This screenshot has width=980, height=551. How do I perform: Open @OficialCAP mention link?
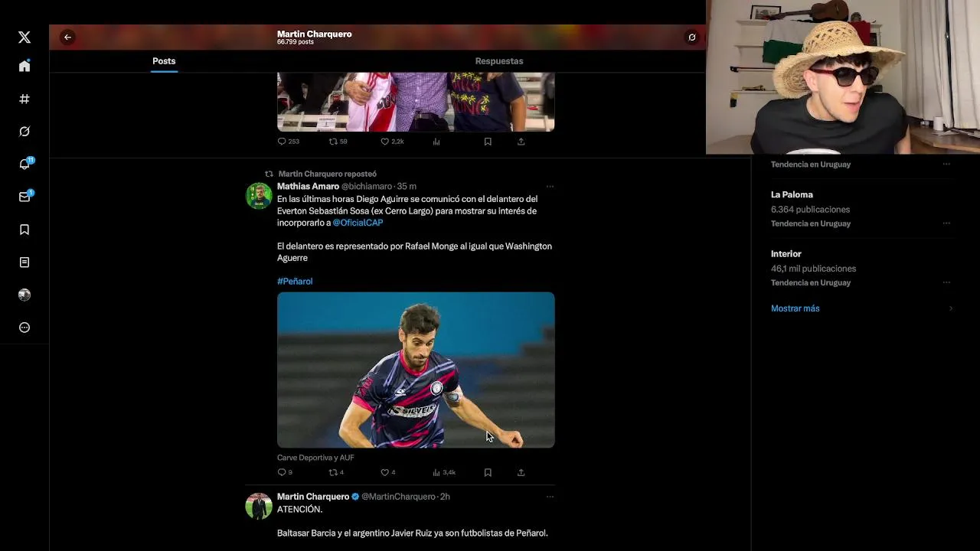pos(358,223)
